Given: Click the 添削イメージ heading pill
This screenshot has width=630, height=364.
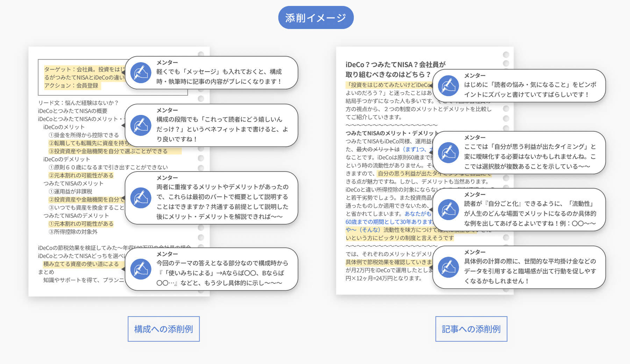Looking at the screenshot, I should click(x=316, y=17).
